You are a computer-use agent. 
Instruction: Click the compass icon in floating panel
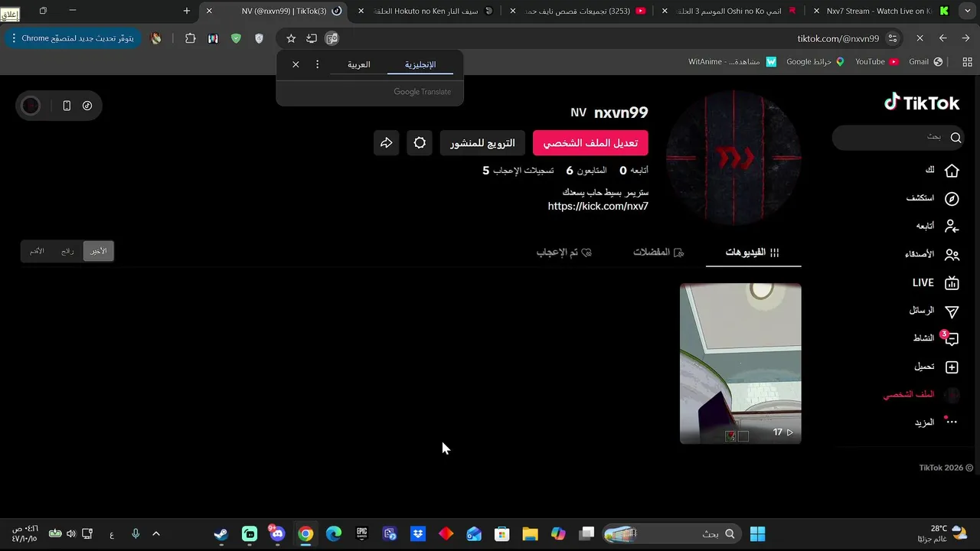[87, 106]
